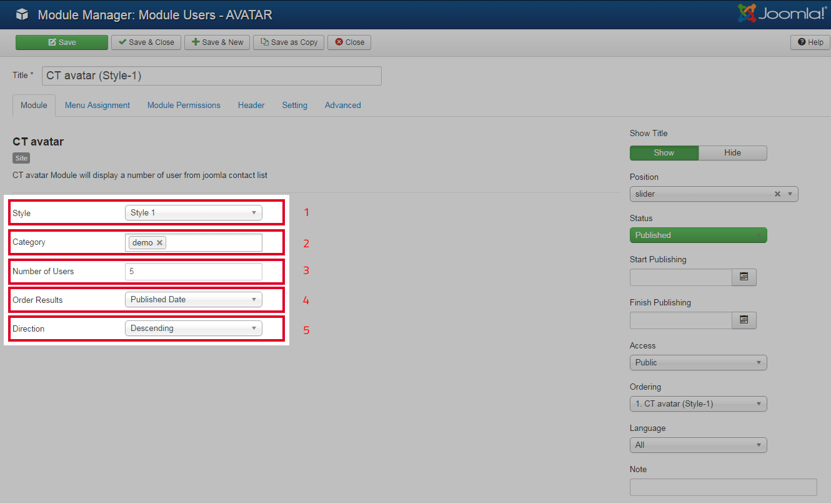Select the Header tab

coord(251,106)
